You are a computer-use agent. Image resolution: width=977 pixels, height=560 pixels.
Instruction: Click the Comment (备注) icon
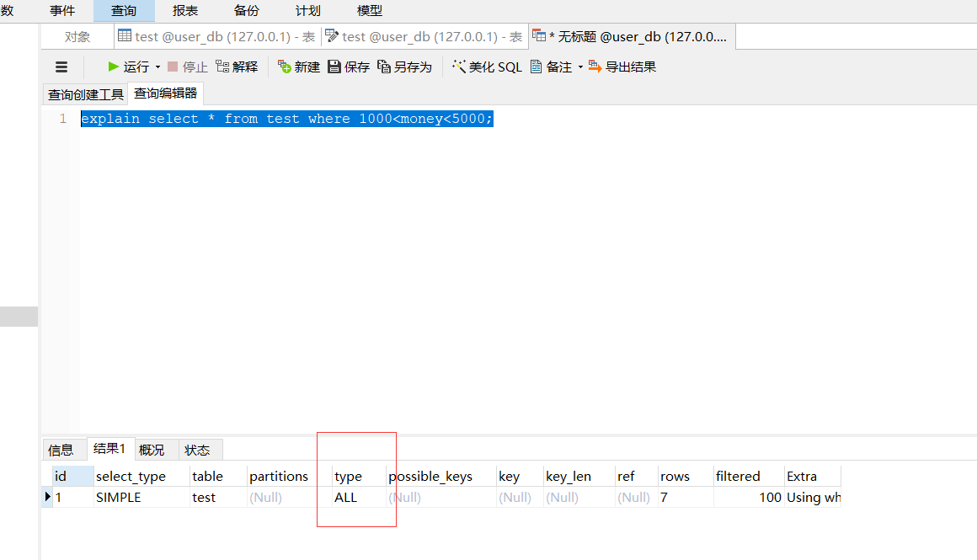pyautogui.click(x=536, y=67)
